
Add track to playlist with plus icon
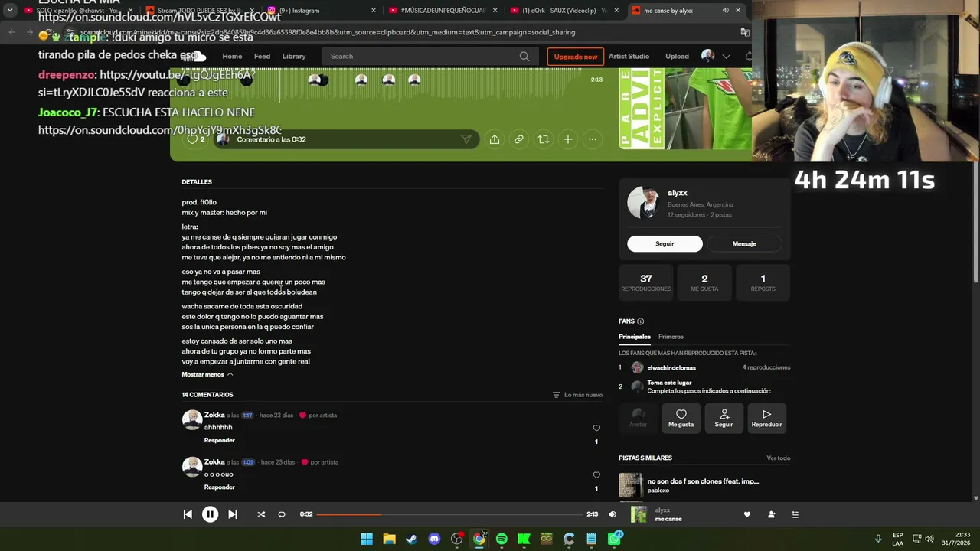pos(568,139)
